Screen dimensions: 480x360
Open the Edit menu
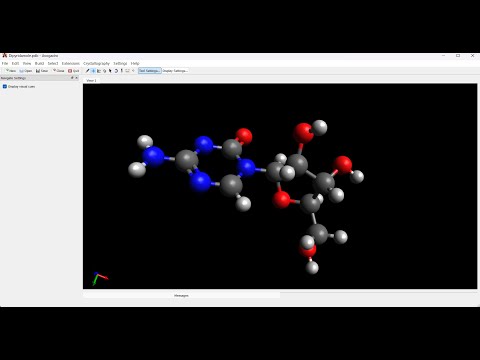15,63
